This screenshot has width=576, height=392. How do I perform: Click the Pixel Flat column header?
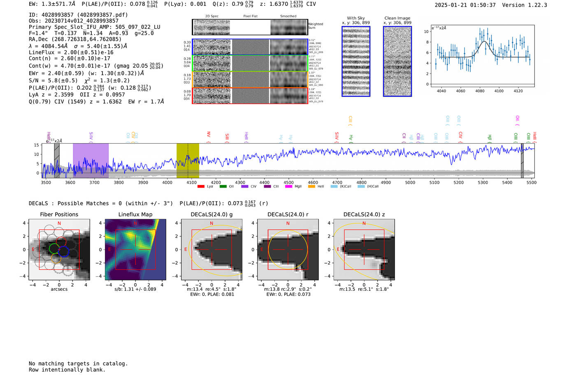tap(250, 16)
